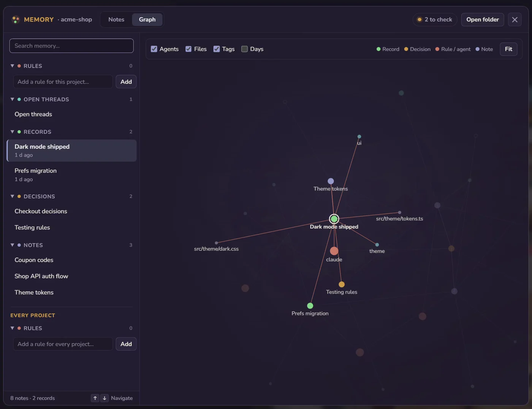This screenshot has height=409, width=532.
Task: Collapse the Decisions section
Action: [12, 196]
